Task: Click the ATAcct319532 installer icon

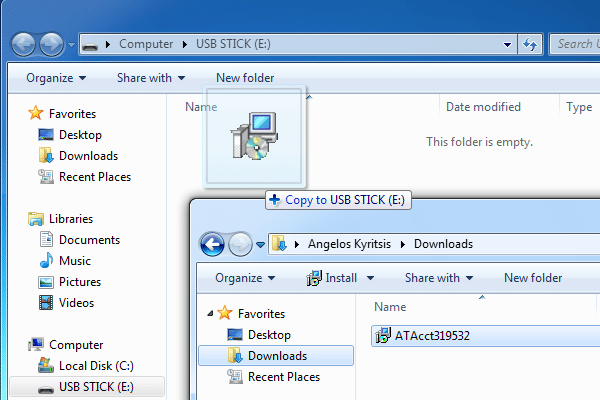Action: [383, 335]
